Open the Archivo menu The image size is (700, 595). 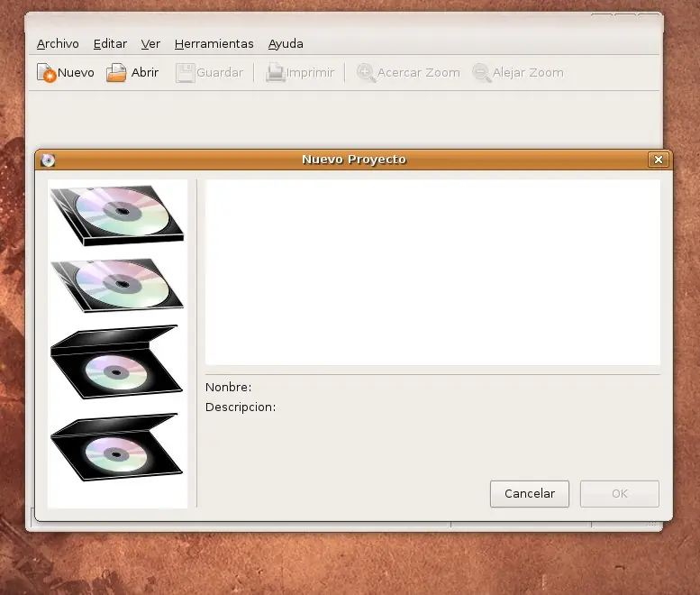coord(58,44)
